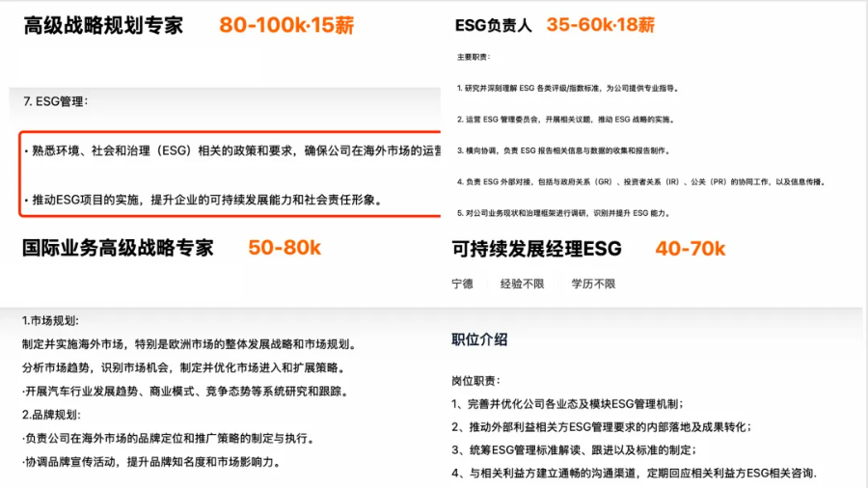Click item 3 横向协调 负责 ESG 报告

[x=563, y=150]
